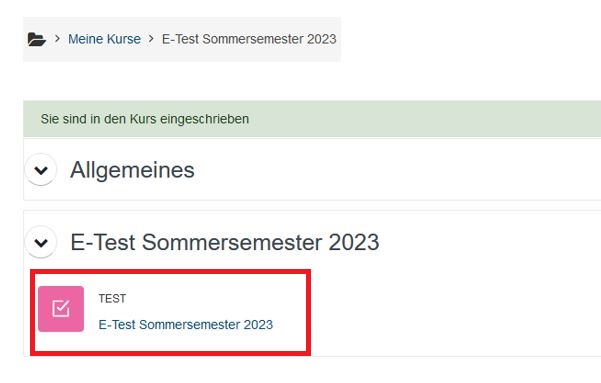Click empty area of Allgemeines section card
Viewport: 601px width, 383px height.
(x=383, y=170)
